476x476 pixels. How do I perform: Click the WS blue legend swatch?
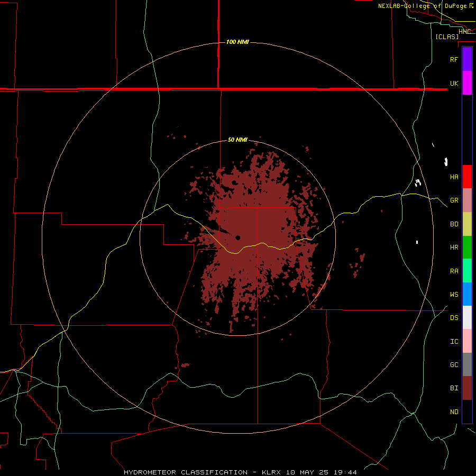(467, 294)
